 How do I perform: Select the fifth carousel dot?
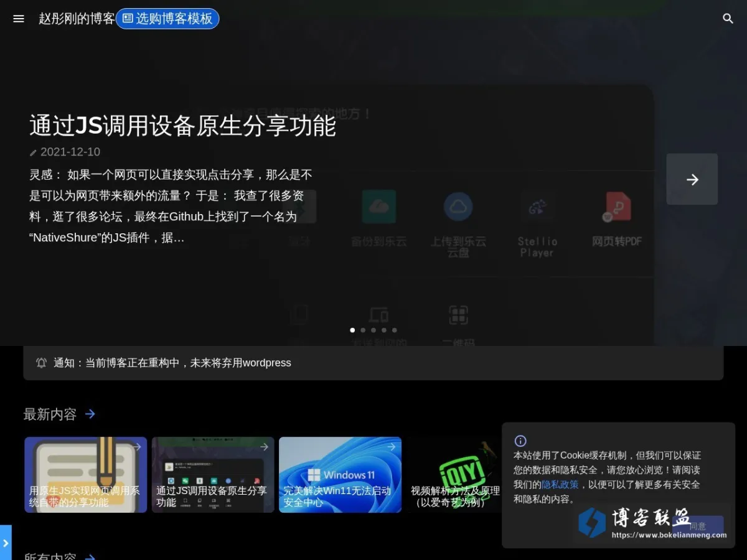coord(395,330)
